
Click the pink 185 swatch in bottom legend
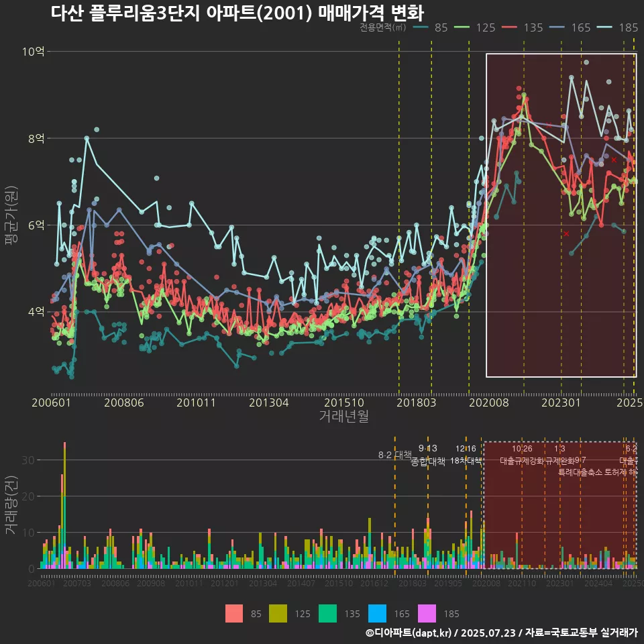click(427, 614)
